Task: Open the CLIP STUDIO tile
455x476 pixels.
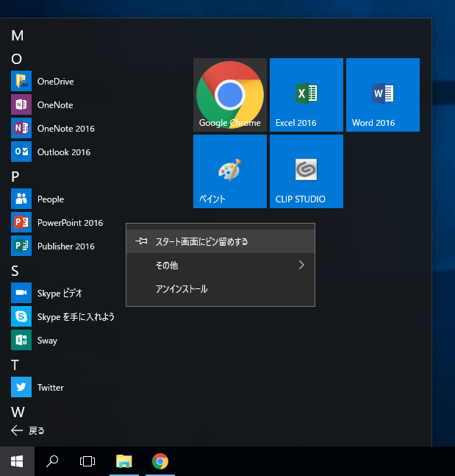Action: 306,171
